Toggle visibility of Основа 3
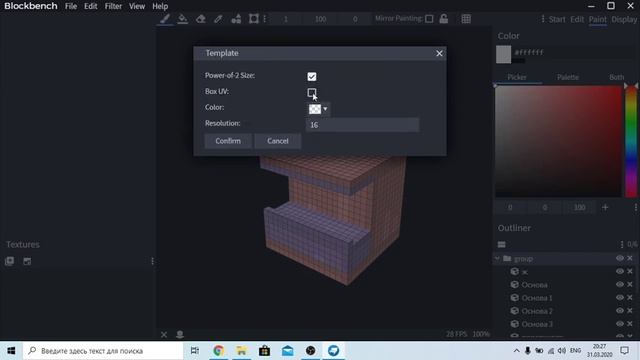This screenshot has width=640, height=360. click(x=620, y=324)
